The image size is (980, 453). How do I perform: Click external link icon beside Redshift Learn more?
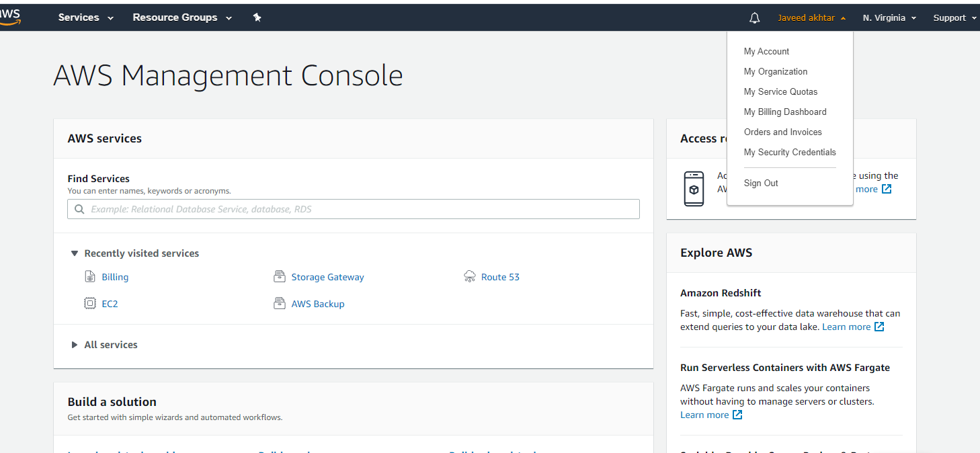click(x=879, y=327)
